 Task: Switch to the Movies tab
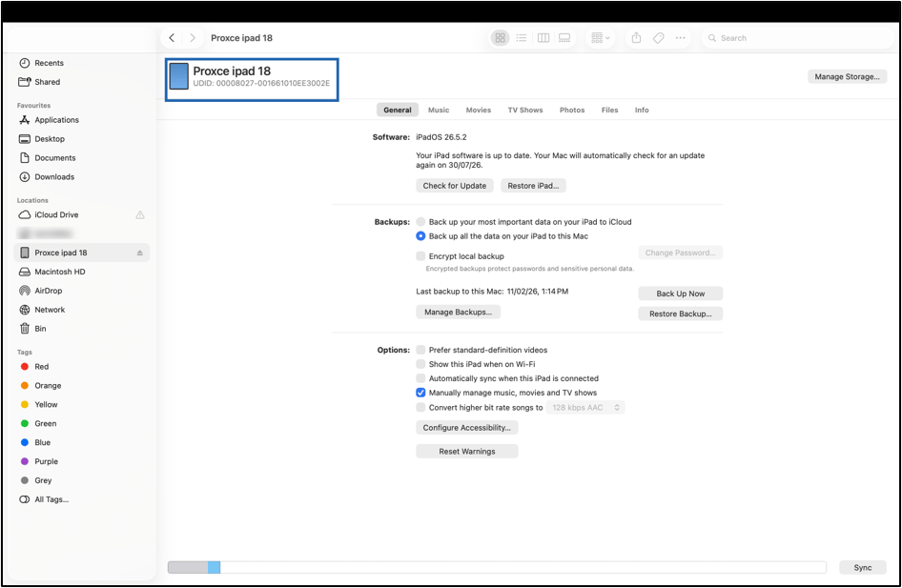479,110
